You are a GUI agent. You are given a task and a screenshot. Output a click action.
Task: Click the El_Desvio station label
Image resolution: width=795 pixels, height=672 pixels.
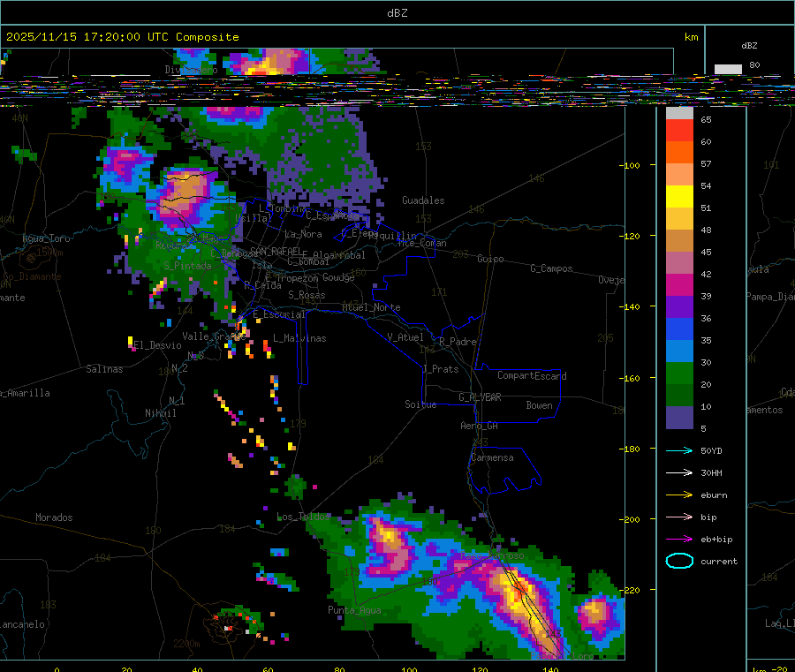[x=157, y=345]
